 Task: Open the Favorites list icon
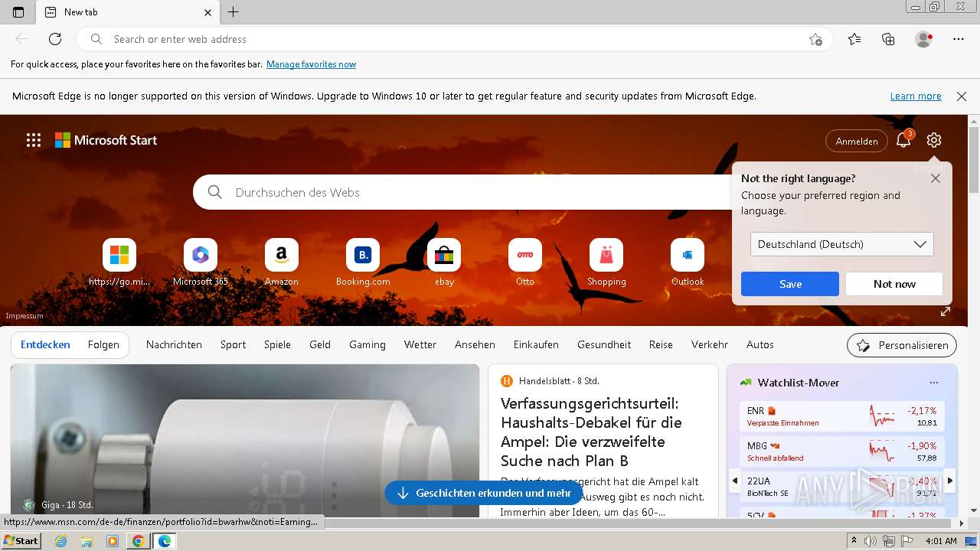(854, 39)
